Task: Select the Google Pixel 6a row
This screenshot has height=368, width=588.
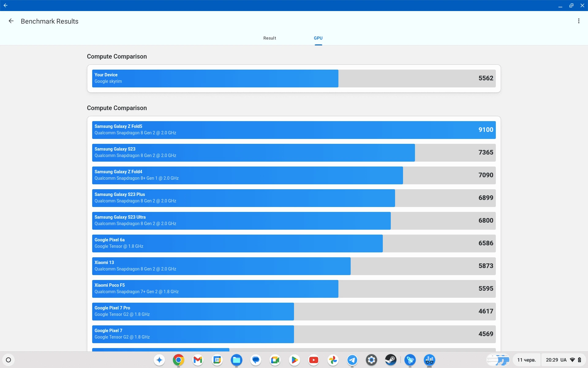Action: click(x=294, y=243)
